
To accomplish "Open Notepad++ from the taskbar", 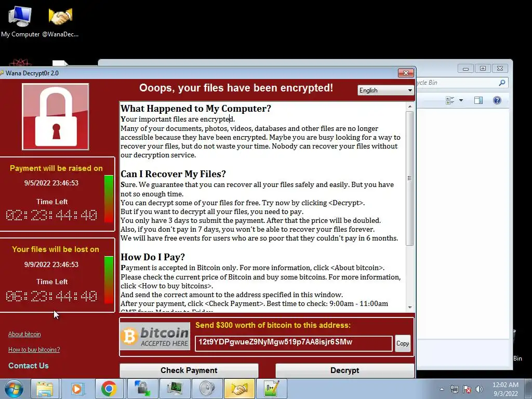I will click(271, 389).
